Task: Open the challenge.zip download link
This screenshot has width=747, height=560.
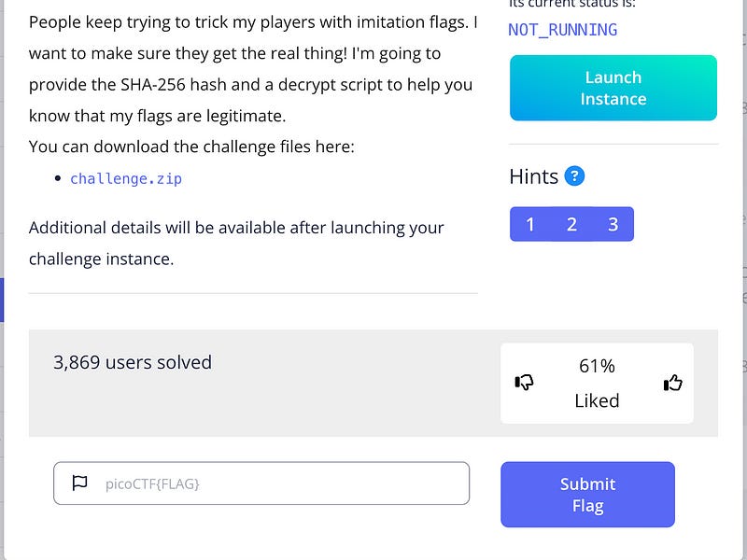Action: [125, 178]
